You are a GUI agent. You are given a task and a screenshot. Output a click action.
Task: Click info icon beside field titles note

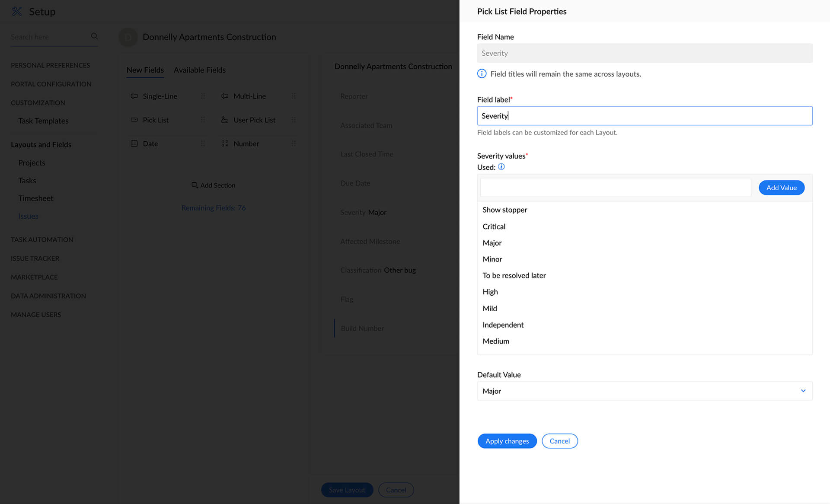click(x=482, y=74)
